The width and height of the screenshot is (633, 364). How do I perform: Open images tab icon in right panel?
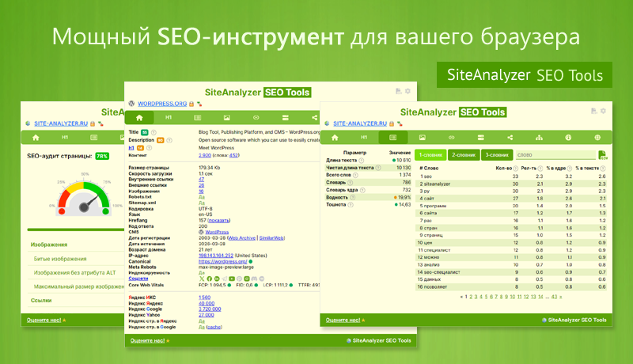pos(422,138)
